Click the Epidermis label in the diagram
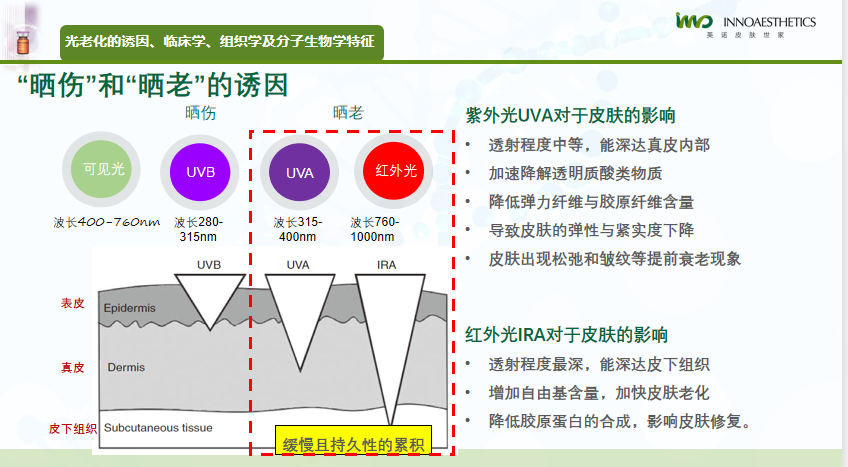The image size is (848, 467). pyautogui.click(x=129, y=308)
